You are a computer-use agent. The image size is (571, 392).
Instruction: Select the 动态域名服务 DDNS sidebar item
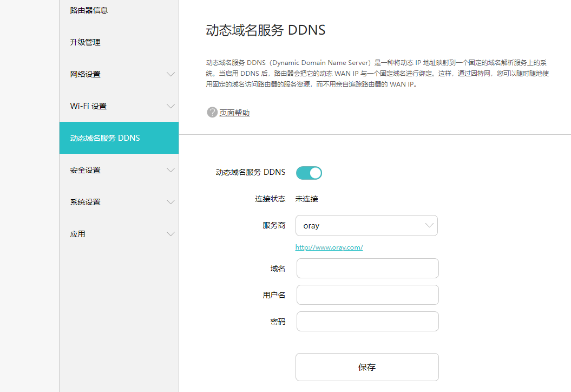[105, 138]
